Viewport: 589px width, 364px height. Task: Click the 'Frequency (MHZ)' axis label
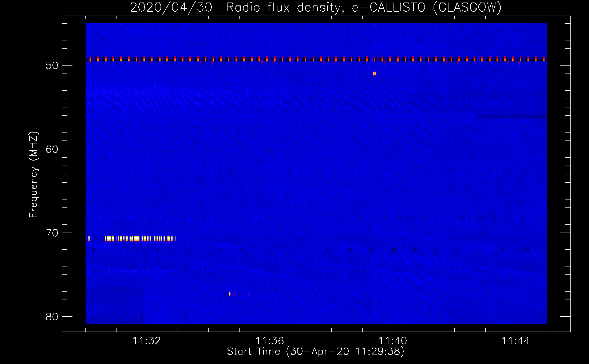point(33,175)
